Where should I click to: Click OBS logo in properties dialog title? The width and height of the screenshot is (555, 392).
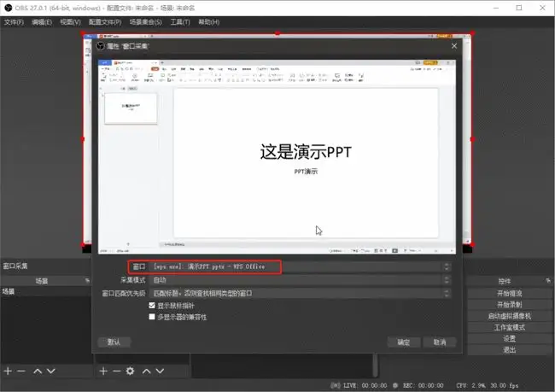(x=101, y=46)
